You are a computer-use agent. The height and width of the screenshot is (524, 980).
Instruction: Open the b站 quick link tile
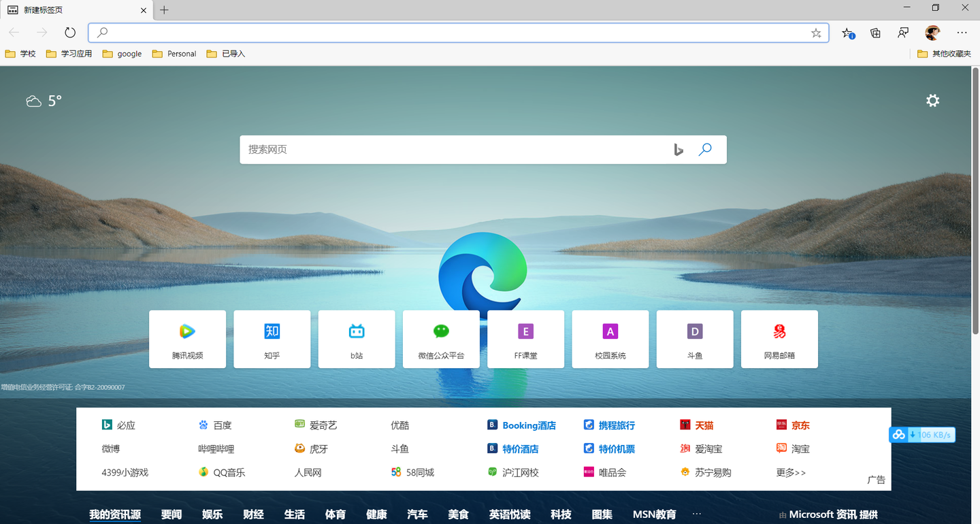pyautogui.click(x=356, y=339)
